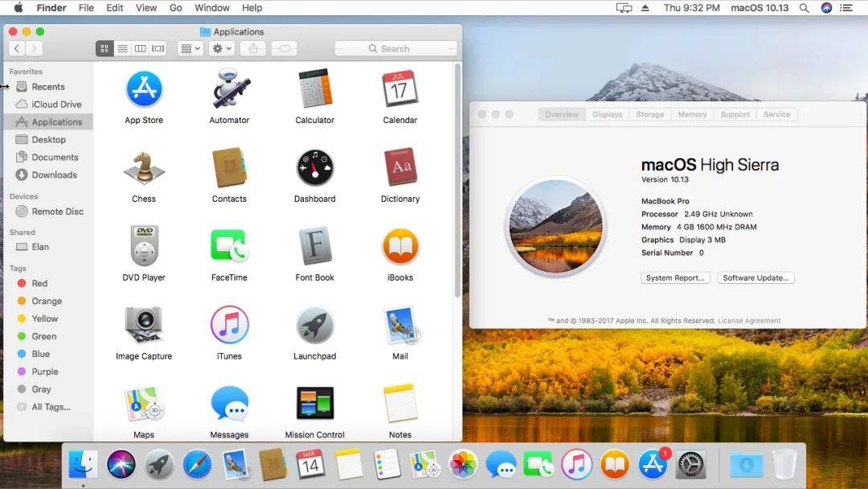Open the item grouping dropdown in Finder

tap(190, 48)
